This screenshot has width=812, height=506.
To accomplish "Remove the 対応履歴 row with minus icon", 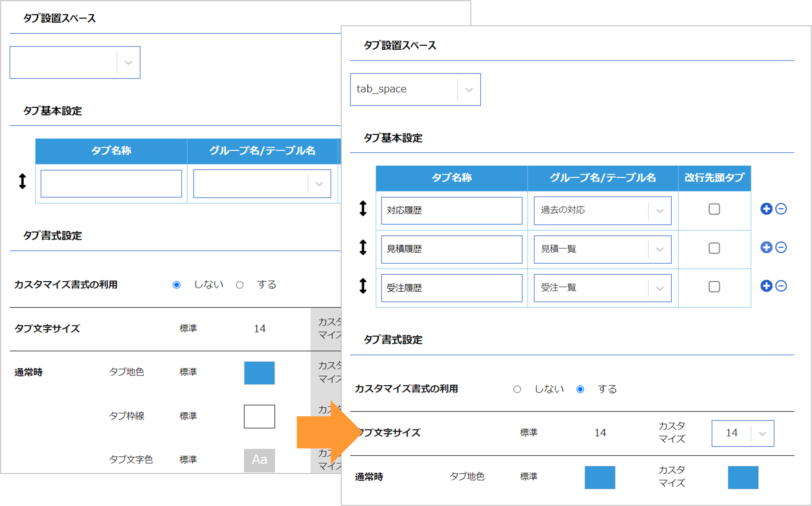I will pos(781,209).
